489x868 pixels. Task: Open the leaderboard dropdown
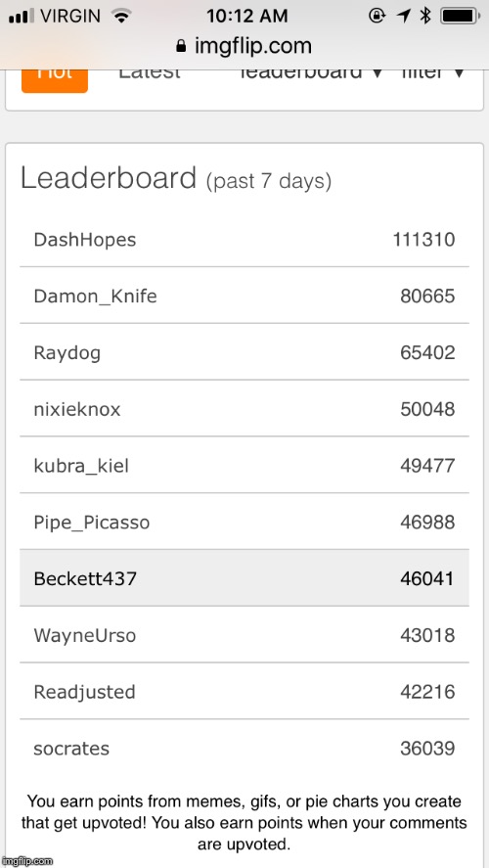(311, 72)
